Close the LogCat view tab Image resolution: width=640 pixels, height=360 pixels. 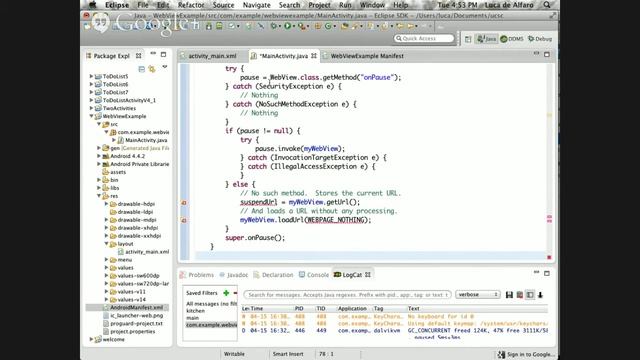[368, 275]
